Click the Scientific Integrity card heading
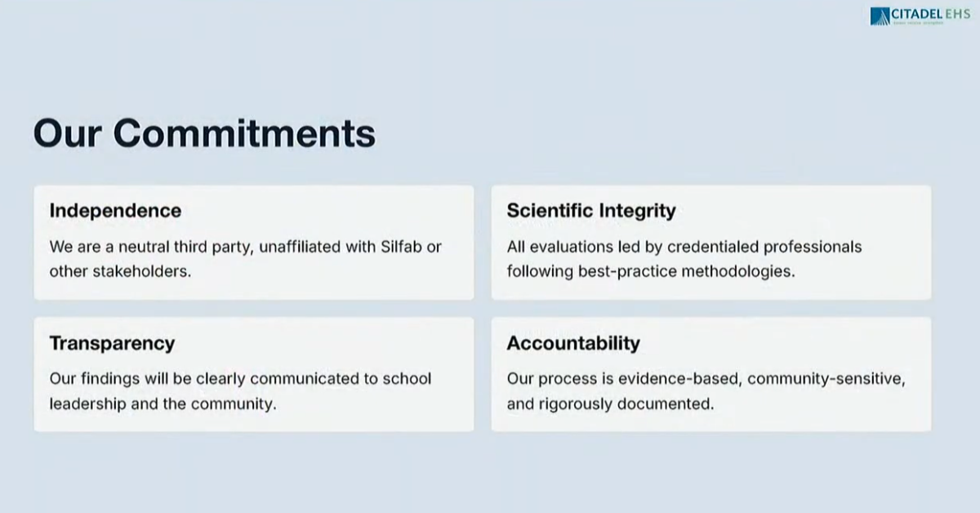This screenshot has height=513, width=980. pos(591,211)
